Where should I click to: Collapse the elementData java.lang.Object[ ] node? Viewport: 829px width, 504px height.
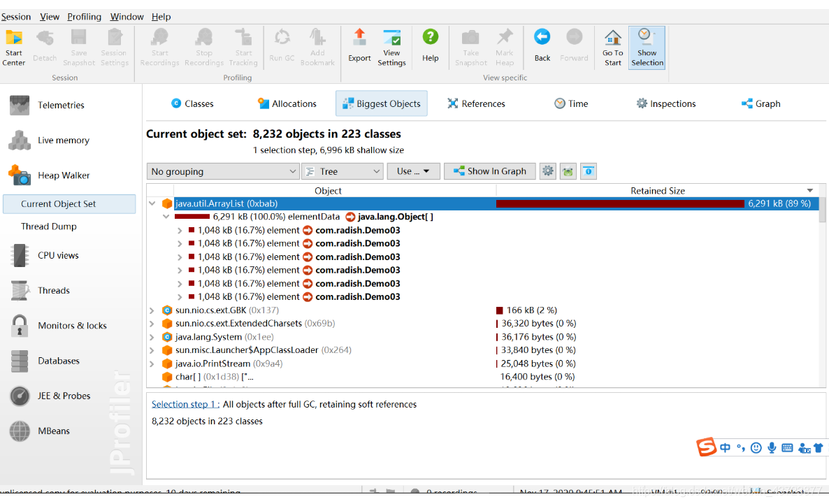166,217
